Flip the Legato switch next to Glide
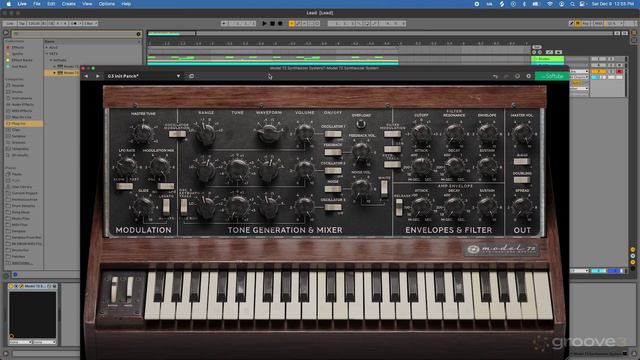This screenshot has height=360, width=640. [166, 207]
